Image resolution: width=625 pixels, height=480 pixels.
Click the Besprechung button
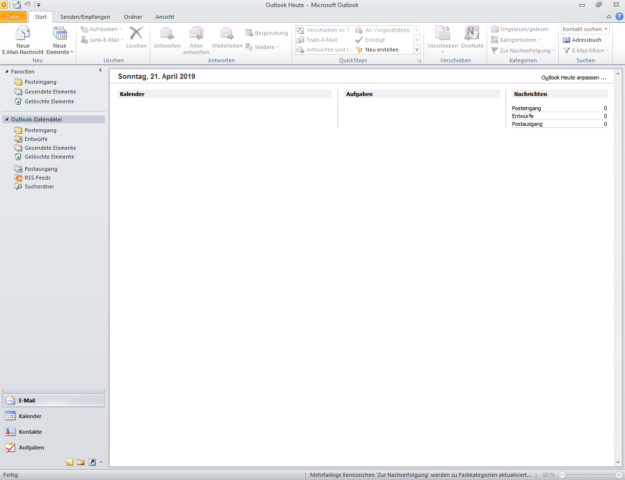(x=267, y=33)
